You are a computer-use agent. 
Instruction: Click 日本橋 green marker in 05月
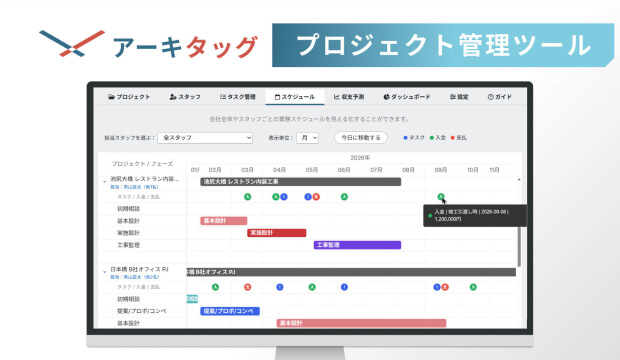pos(312,287)
